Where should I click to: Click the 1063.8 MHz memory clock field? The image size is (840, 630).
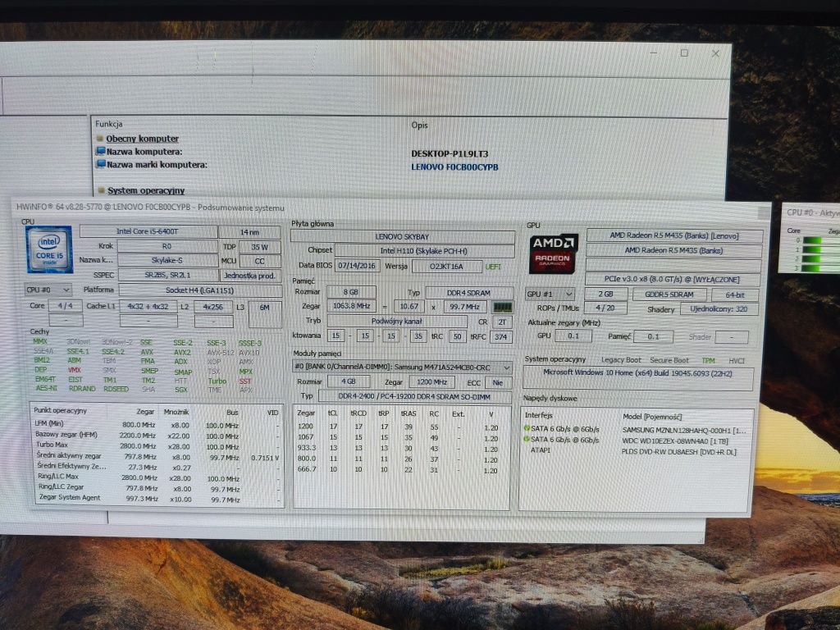[351, 306]
